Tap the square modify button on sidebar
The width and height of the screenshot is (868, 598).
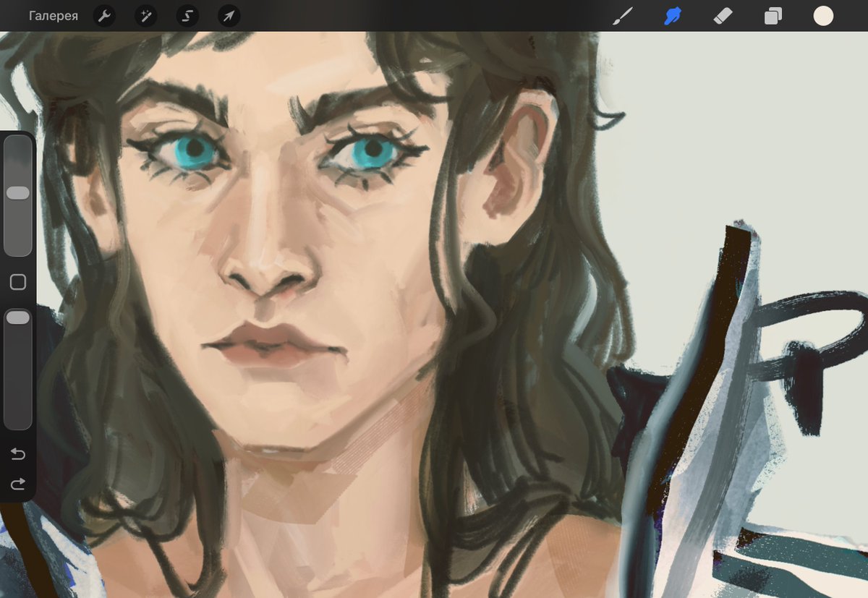coord(18,282)
